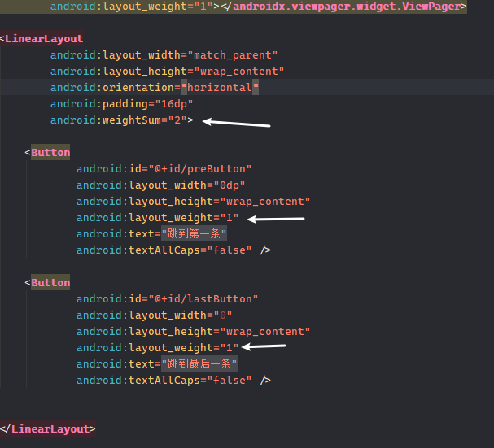Screen dimensions: 494x448
Task: Click the text value "跳到第一条"
Action: [194, 234]
